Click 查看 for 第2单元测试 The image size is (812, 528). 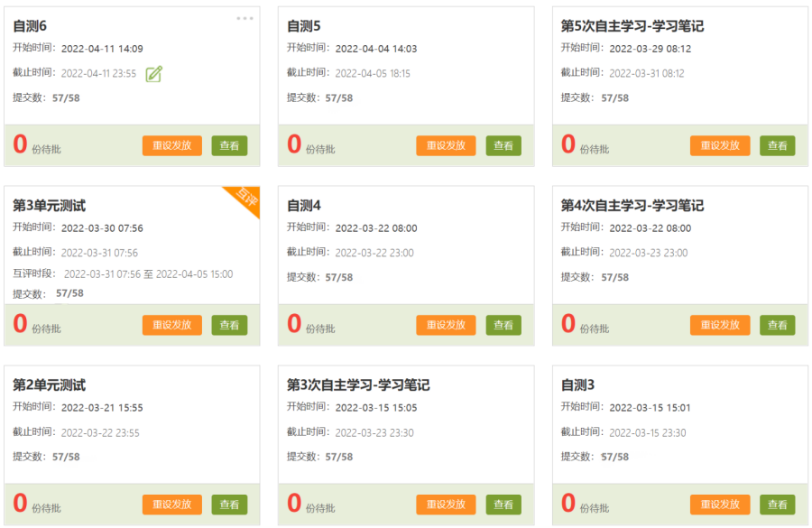click(x=229, y=505)
